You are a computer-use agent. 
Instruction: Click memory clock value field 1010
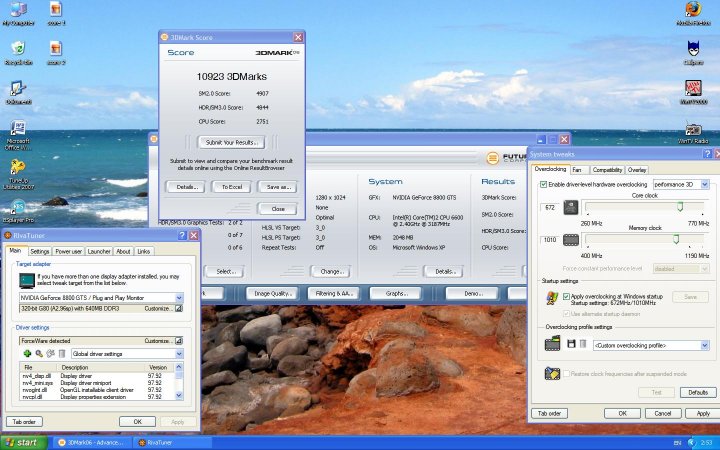coord(550,240)
